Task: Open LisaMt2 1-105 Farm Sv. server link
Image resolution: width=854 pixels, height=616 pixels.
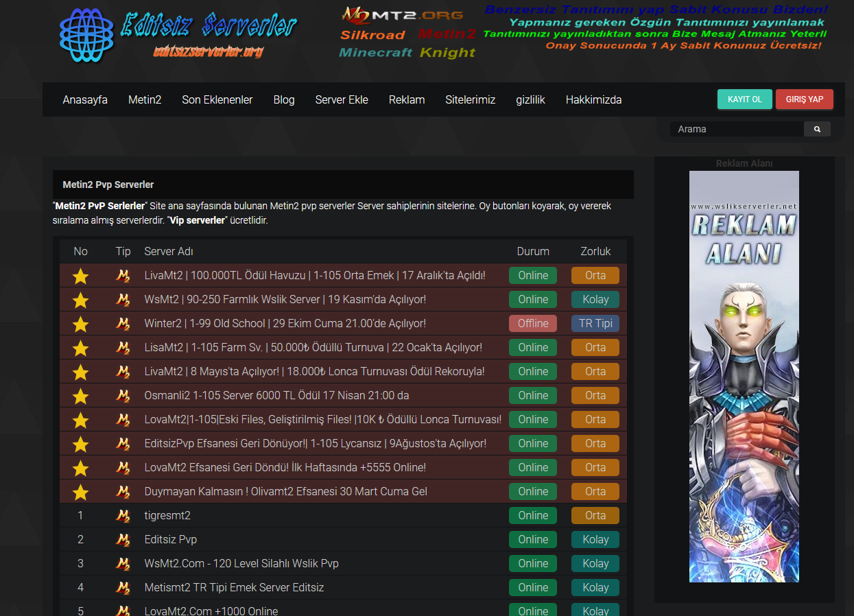Action: click(313, 348)
